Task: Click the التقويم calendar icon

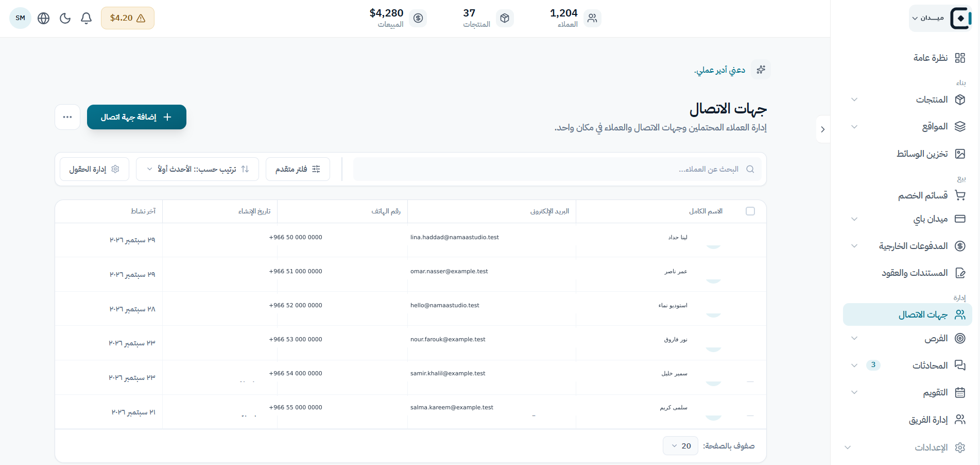Action: click(x=960, y=392)
